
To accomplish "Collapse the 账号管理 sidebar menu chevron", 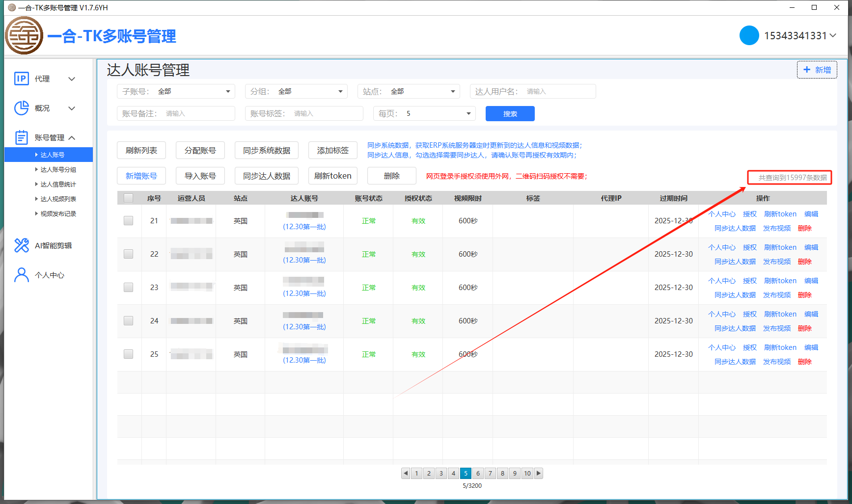I will pos(72,138).
